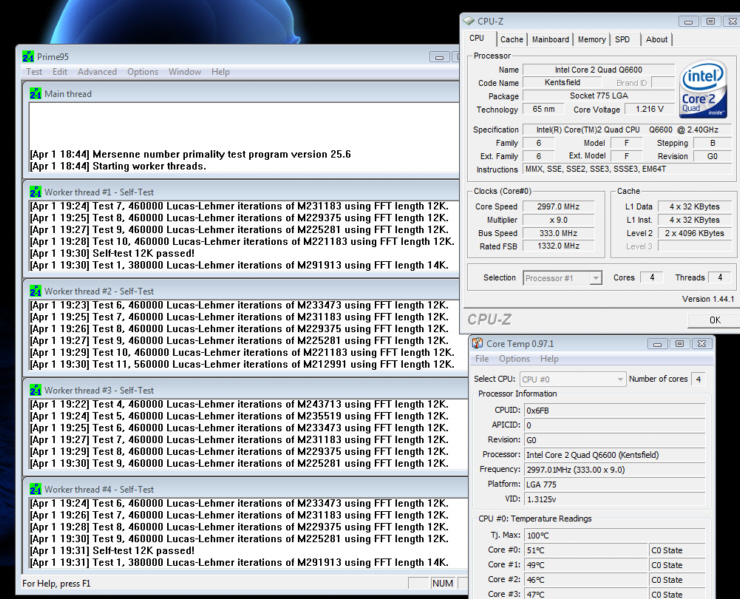The height and width of the screenshot is (599, 740).
Task: Click the Level 2 cache value 2 x 4096 KBytes
Action: [695, 233]
